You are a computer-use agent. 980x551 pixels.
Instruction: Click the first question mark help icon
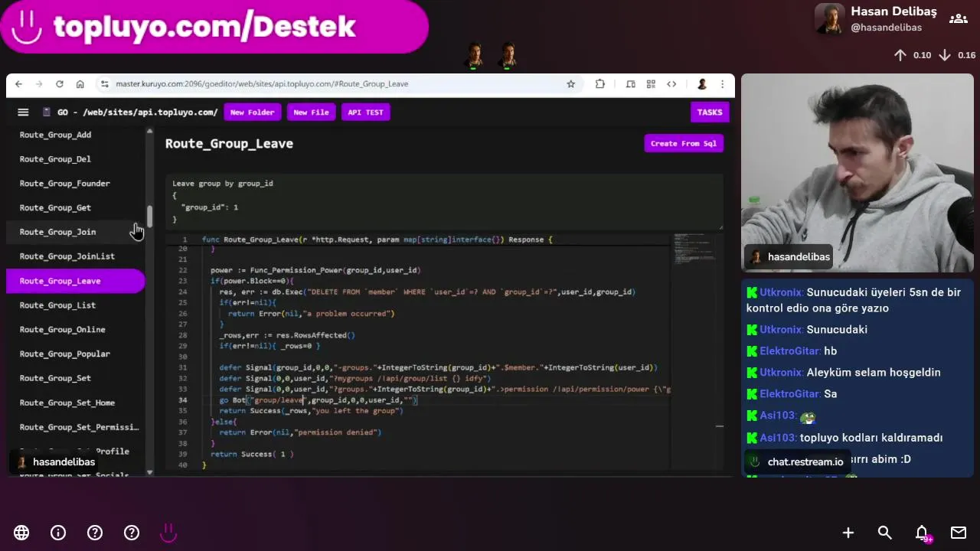point(95,533)
